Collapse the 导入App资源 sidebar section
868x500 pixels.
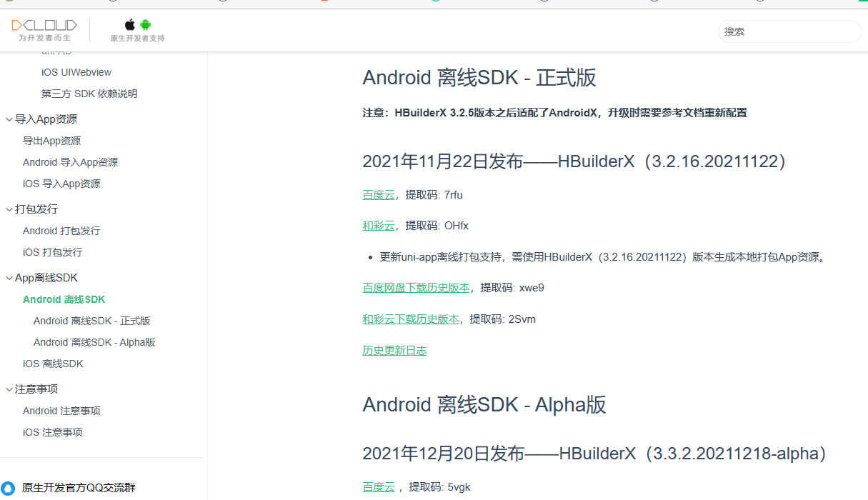coord(9,119)
